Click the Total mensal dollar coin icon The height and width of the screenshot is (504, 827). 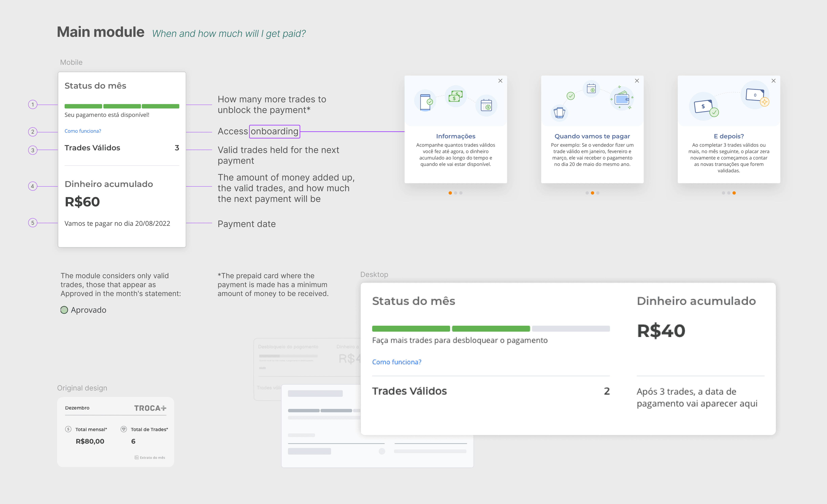point(68,429)
